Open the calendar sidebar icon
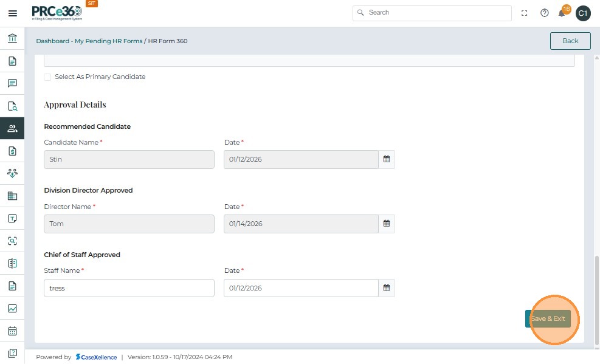Image resolution: width=600 pixels, height=364 pixels. (12, 331)
